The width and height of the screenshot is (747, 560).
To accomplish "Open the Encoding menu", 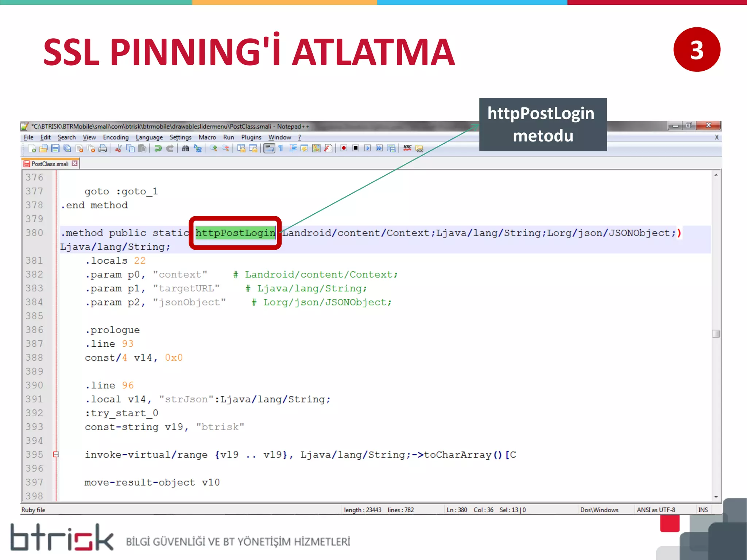I will [116, 137].
